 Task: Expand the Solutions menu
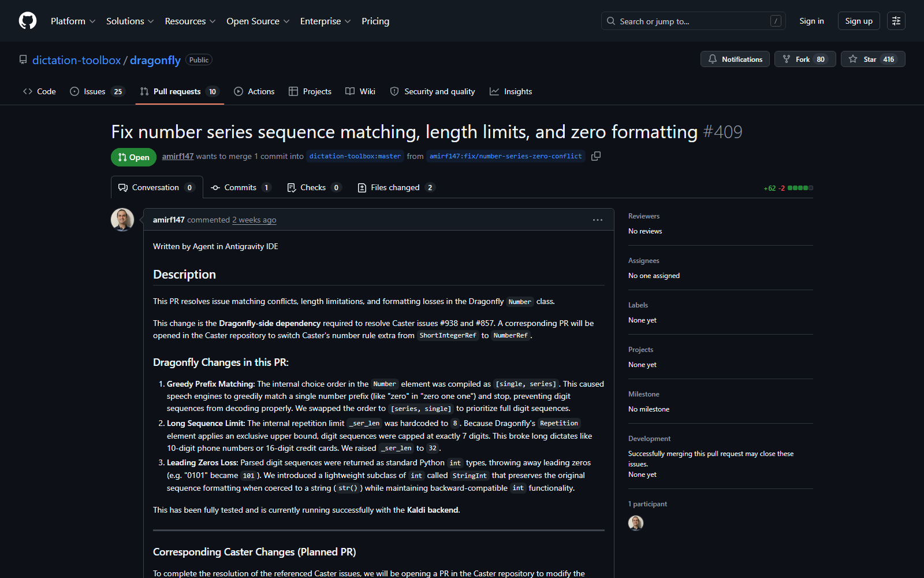(130, 21)
